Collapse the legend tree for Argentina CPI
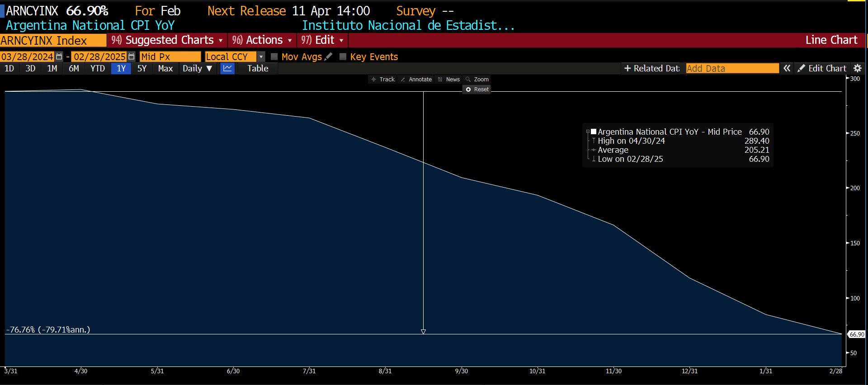This screenshot has width=868, height=385. tap(588, 132)
